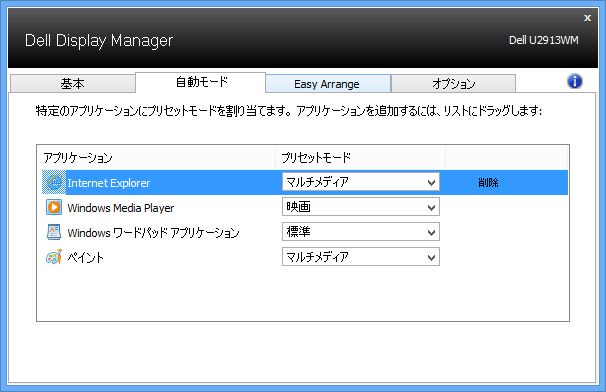This screenshot has width=606, height=392.
Task: Open the Easy Arrange tab
Action: coord(327,84)
